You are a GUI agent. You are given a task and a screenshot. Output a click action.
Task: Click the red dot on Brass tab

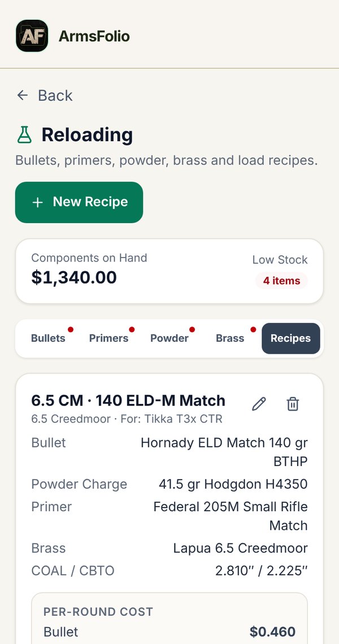click(253, 329)
